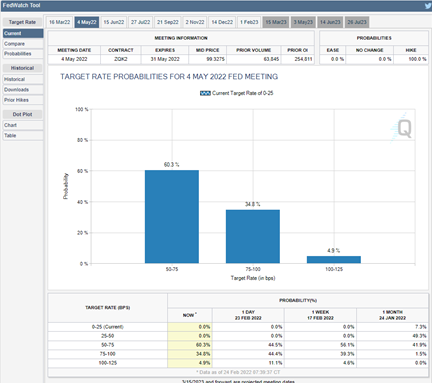Switch to the 1 Feb23 meeting tab
This screenshot has width=432, height=383.
pyautogui.click(x=249, y=22)
